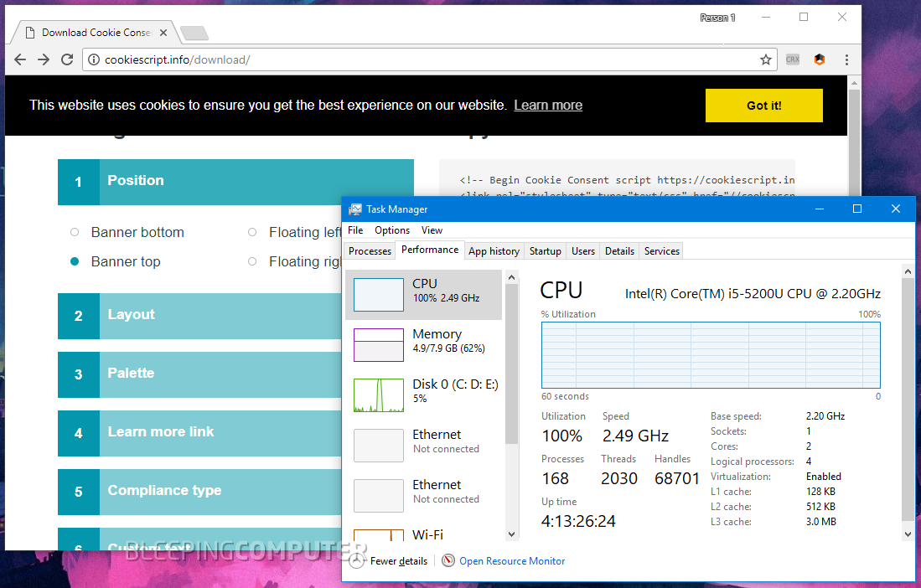The height and width of the screenshot is (588, 921).
Task: Expand the Learn more link section
Action: [x=199, y=433]
